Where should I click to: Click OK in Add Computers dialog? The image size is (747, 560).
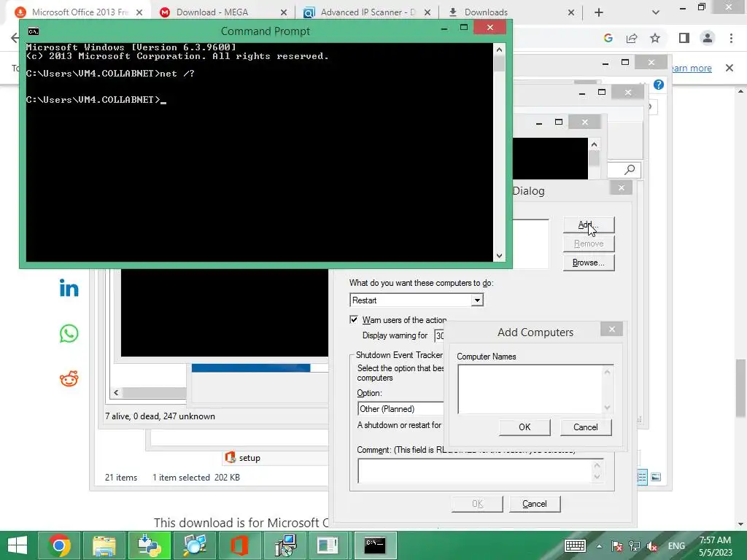tap(525, 427)
